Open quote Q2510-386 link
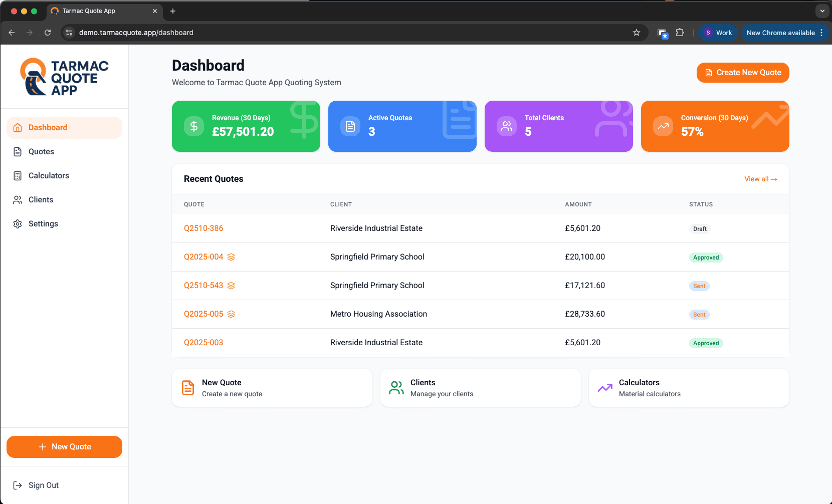This screenshot has width=832, height=504. (x=203, y=228)
